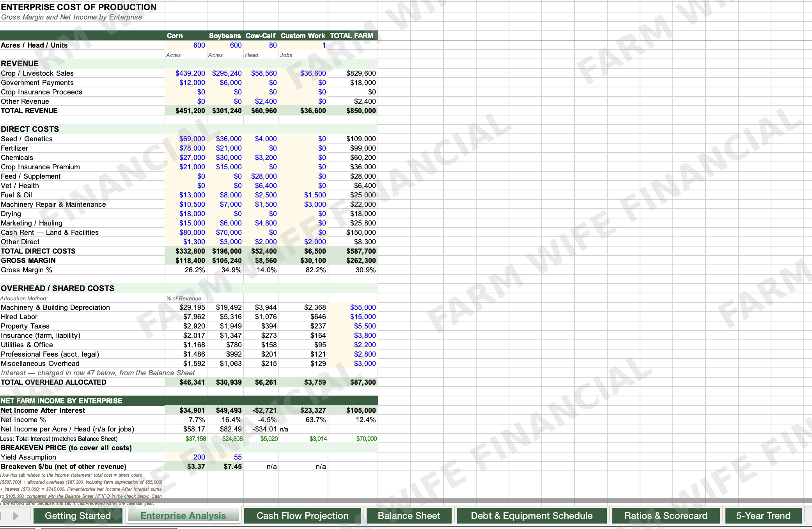812x529 pixels.
Task: Switch to the 5-Year Trend tab
Action: (x=764, y=516)
